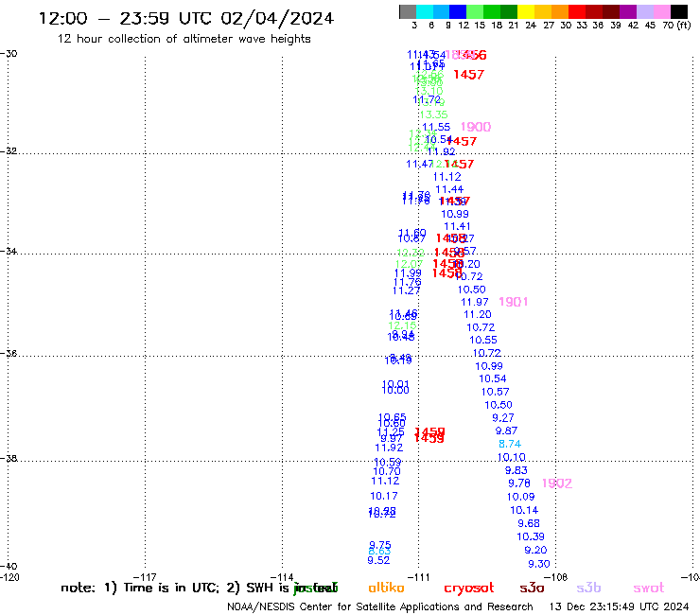Click the wave height value 11.99
The image size is (700, 615).
pos(408,273)
